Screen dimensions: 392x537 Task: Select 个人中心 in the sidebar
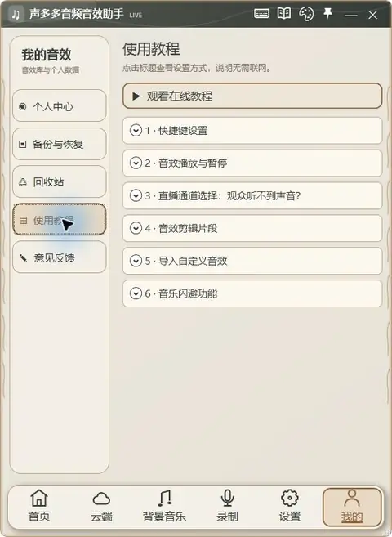60,105
